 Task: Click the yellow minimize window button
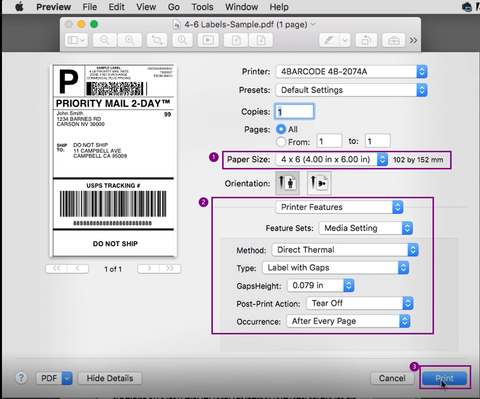[x=81, y=24]
